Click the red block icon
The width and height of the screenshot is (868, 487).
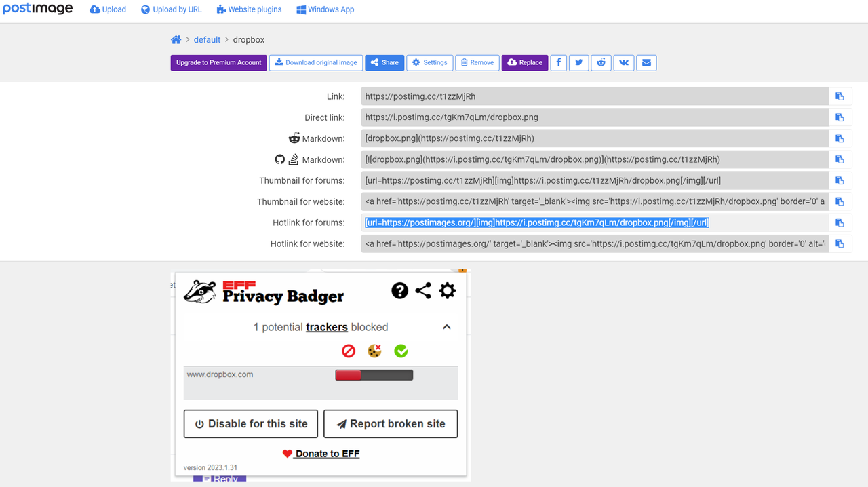(x=349, y=351)
